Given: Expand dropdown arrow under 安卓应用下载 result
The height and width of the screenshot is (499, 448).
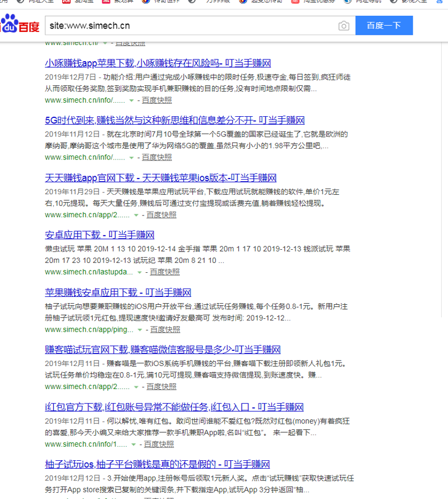Looking at the screenshot, I should 139,272.
